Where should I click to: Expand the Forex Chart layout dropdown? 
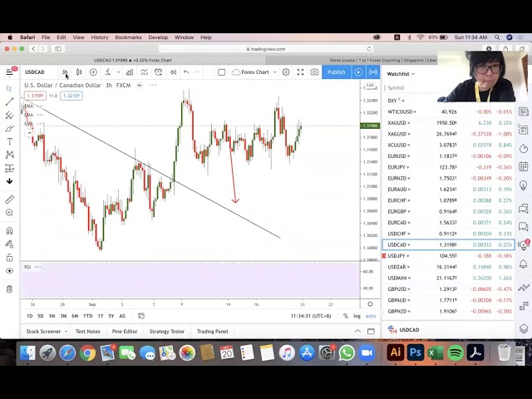[255, 72]
